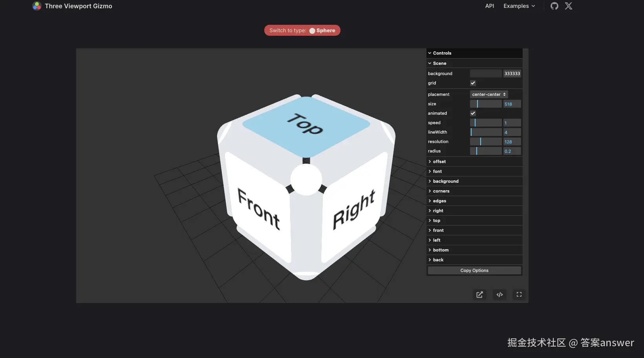Image resolution: width=644 pixels, height=358 pixels.
Task: Expand the edges folder
Action: (x=474, y=201)
